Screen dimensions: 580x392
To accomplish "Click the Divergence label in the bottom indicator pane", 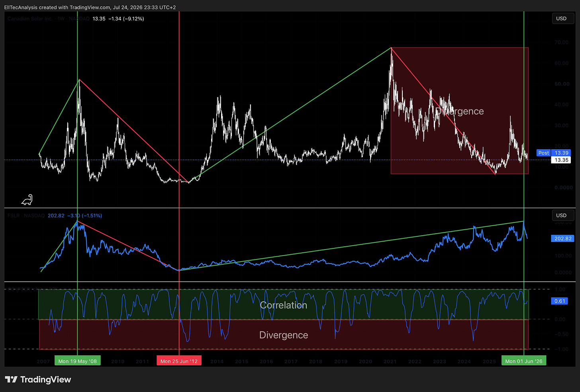I will click(x=284, y=335).
